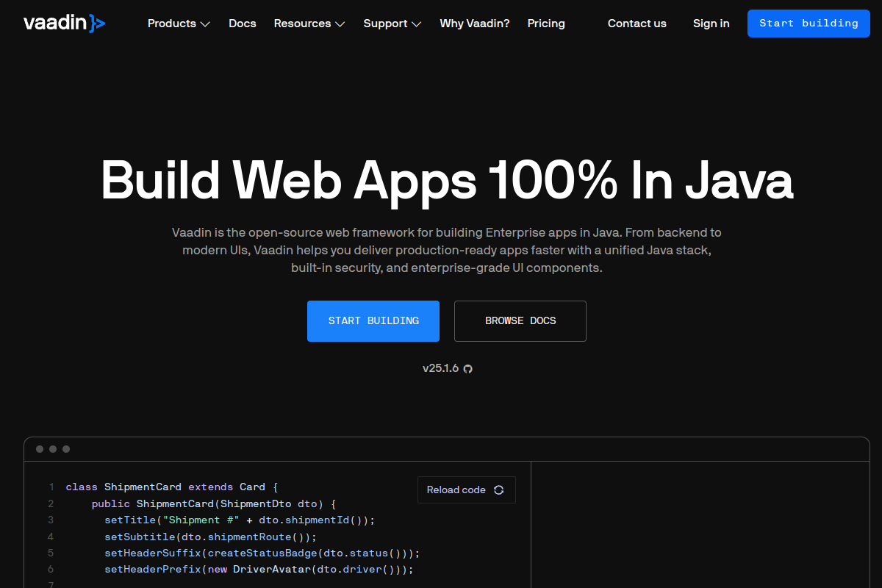Click code line "public ShipmentCard(ShipmentDto dto) {"

coord(213,503)
